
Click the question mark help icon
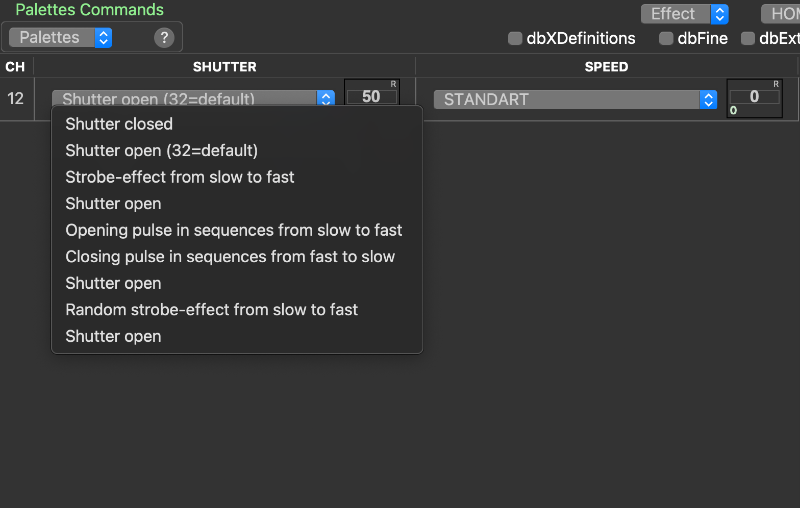click(165, 38)
